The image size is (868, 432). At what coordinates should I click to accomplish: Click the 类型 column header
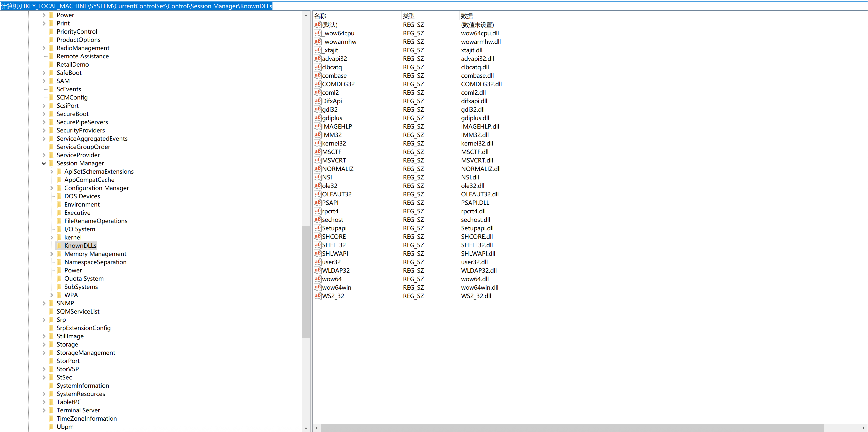409,16
